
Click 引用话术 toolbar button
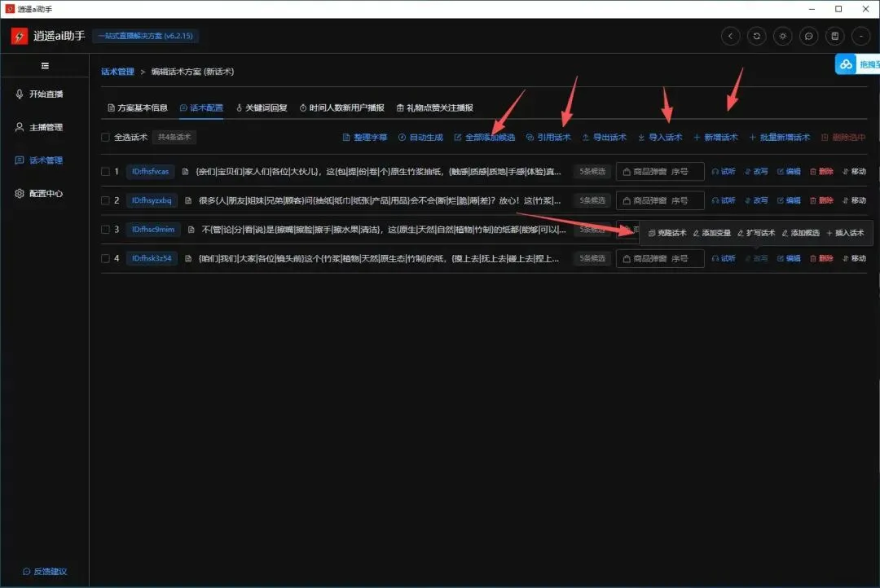pyautogui.click(x=548, y=137)
